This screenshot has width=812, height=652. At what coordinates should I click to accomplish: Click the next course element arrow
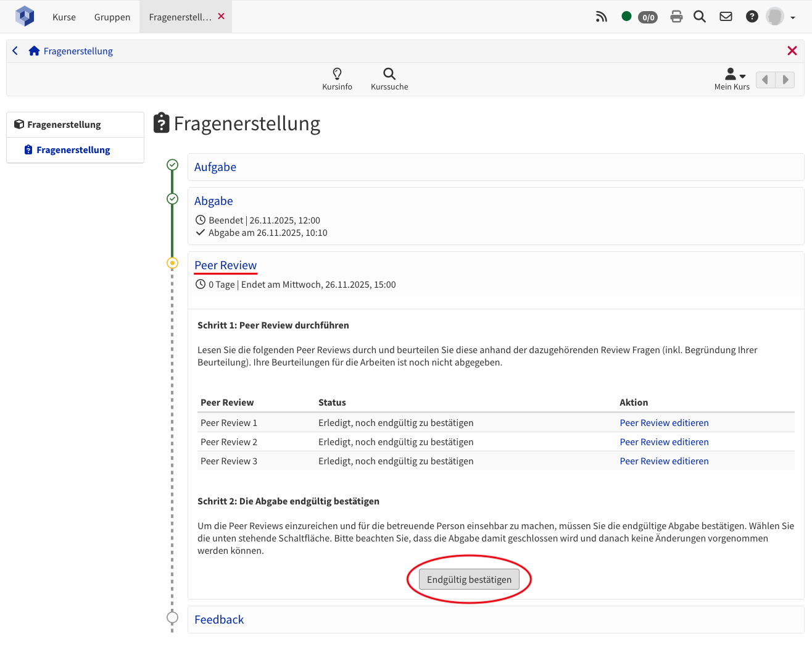tap(785, 80)
